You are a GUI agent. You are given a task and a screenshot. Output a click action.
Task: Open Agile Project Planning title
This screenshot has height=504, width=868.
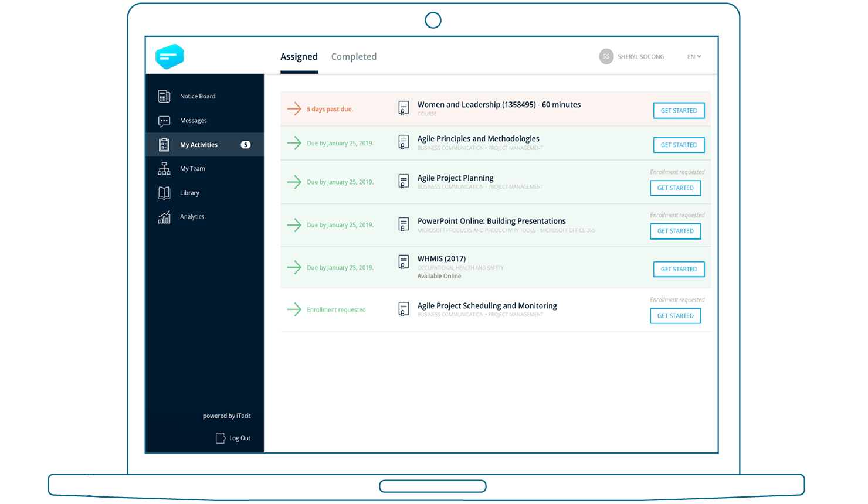(x=456, y=178)
